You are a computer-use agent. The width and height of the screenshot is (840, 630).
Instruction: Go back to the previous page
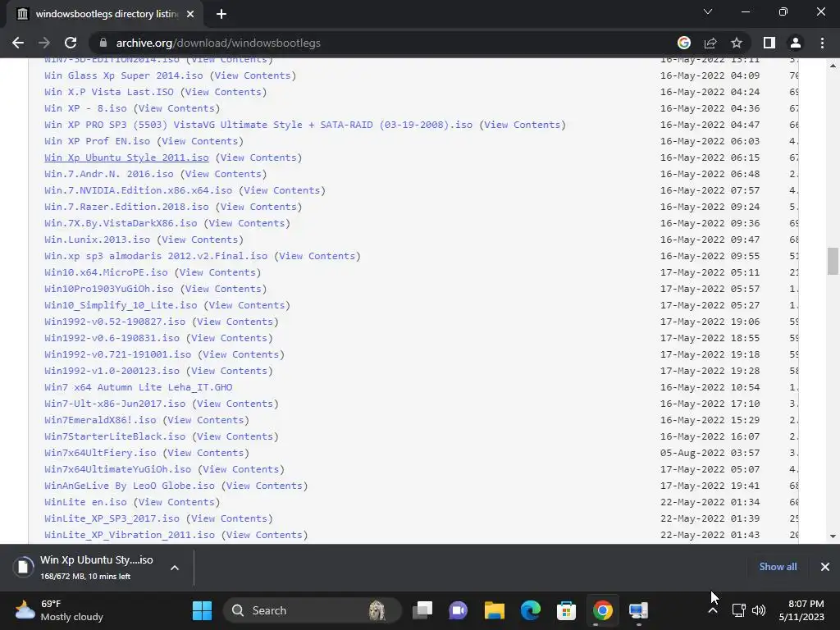pos(18,43)
